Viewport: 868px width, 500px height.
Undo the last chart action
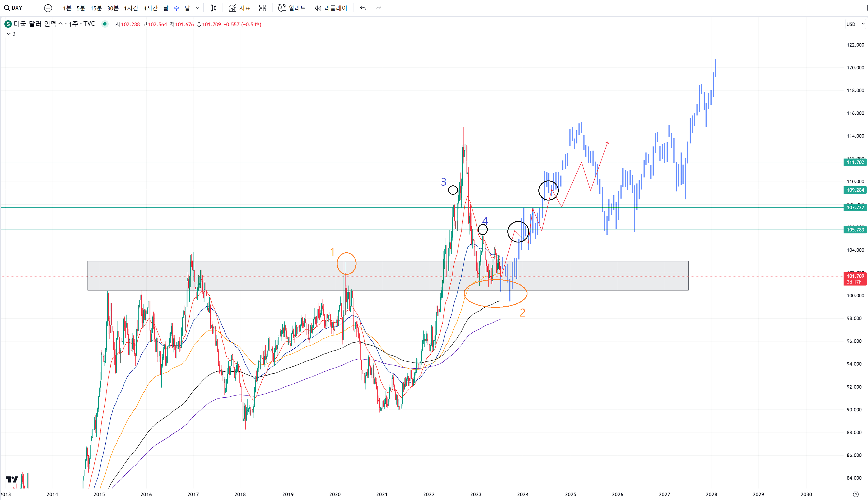coord(363,8)
